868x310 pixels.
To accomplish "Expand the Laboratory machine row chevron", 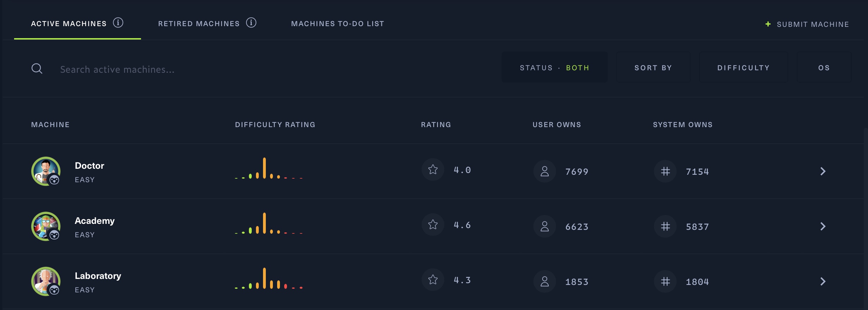I will [823, 281].
